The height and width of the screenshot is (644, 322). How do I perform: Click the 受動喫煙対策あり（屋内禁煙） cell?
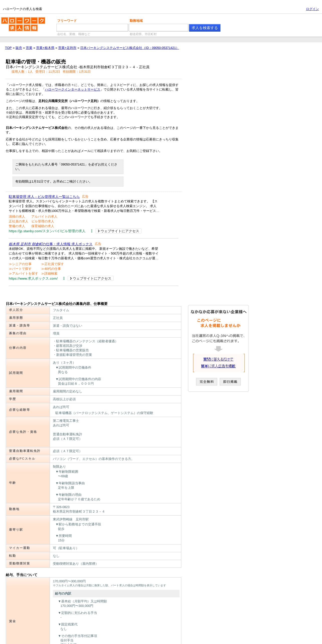pos(115,564)
